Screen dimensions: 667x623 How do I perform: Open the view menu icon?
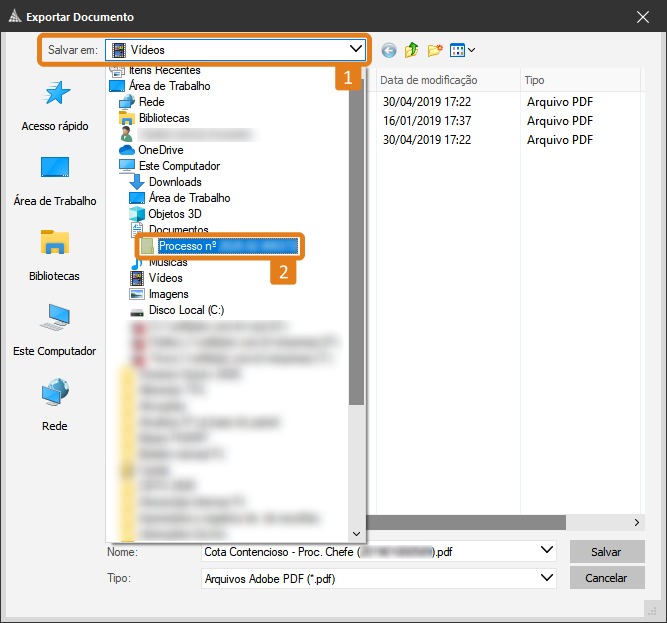point(462,50)
